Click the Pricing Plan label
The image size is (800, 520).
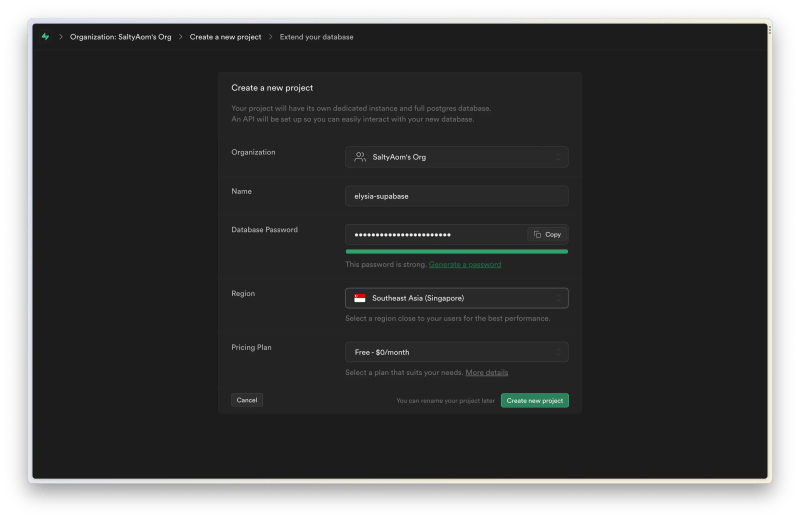click(x=251, y=348)
